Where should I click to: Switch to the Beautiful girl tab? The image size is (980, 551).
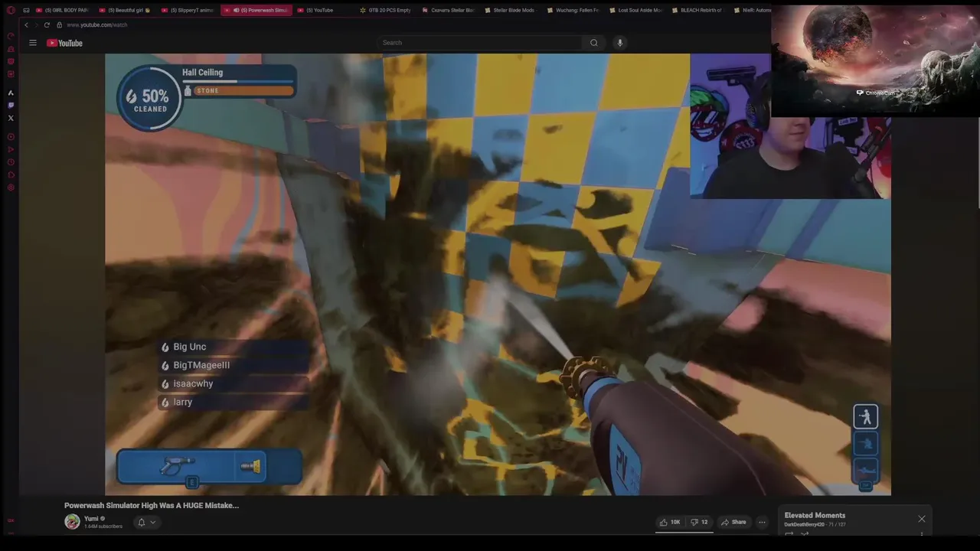click(x=123, y=10)
